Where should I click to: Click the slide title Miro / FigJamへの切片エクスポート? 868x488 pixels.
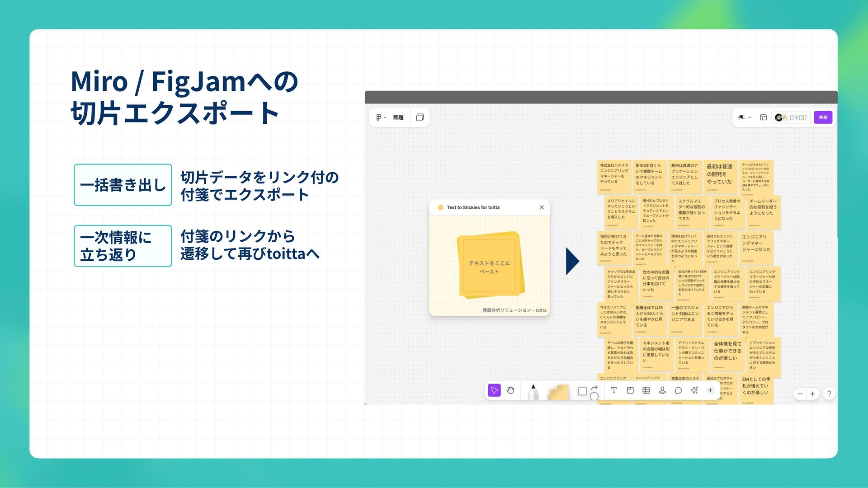[184, 97]
